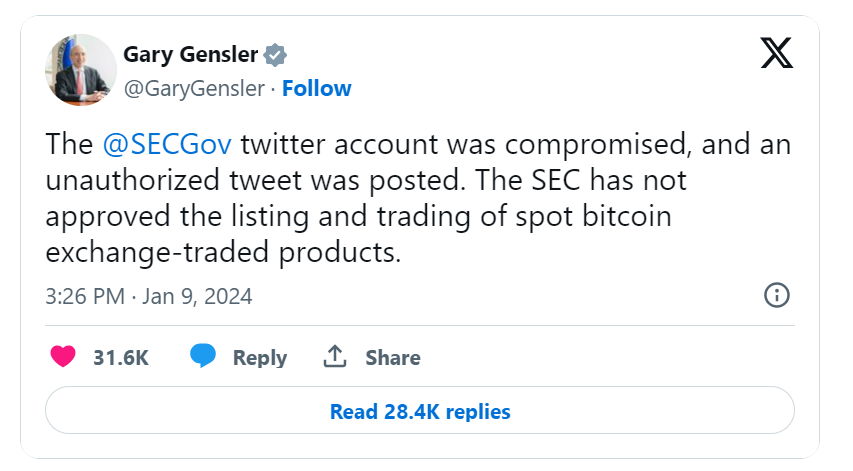Click the 3:26 PM tweet time

click(x=82, y=297)
